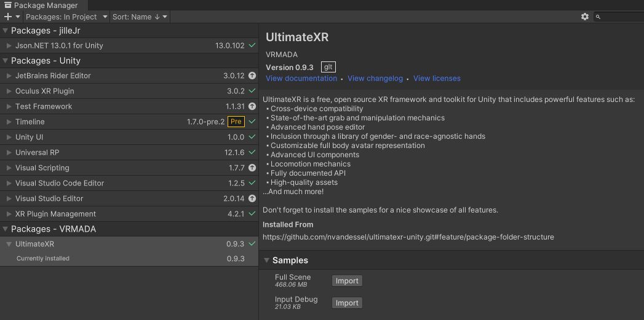This screenshot has height=320, width=644.
Task: Click the update icon next to Visual Scripting
Action: click(252, 168)
